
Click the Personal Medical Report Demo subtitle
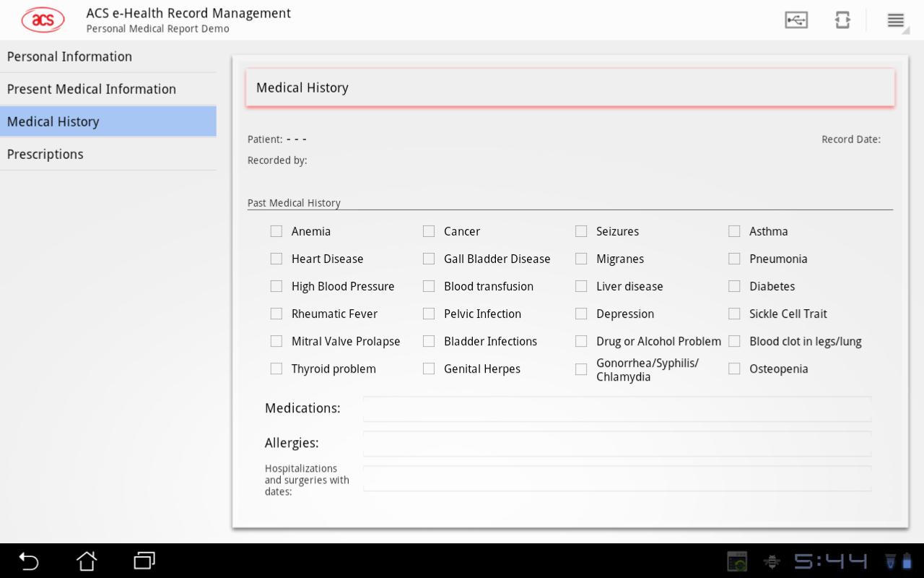click(157, 29)
